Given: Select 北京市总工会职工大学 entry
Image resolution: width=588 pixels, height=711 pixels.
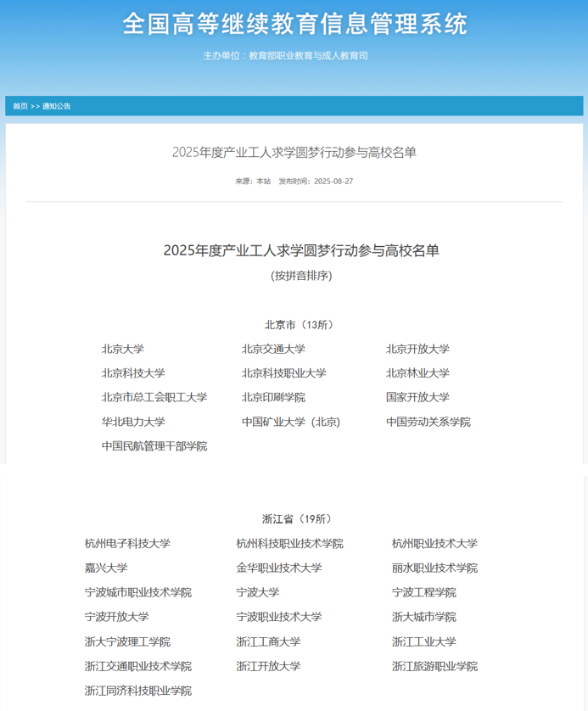Looking at the screenshot, I should pos(154,397).
